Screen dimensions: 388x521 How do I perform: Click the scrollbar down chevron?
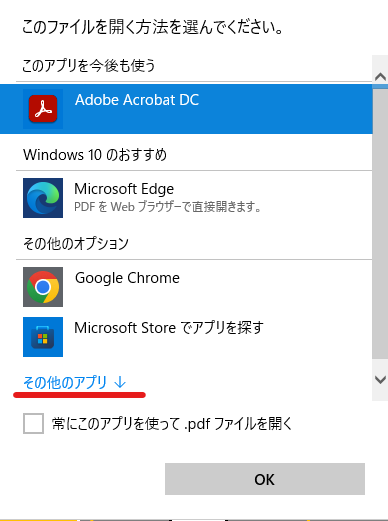tap(380, 380)
